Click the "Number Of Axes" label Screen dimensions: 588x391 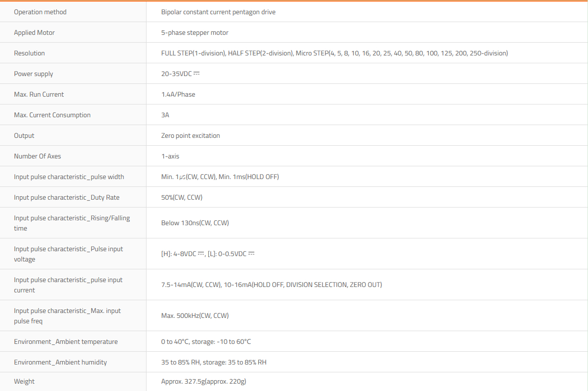click(x=37, y=156)
